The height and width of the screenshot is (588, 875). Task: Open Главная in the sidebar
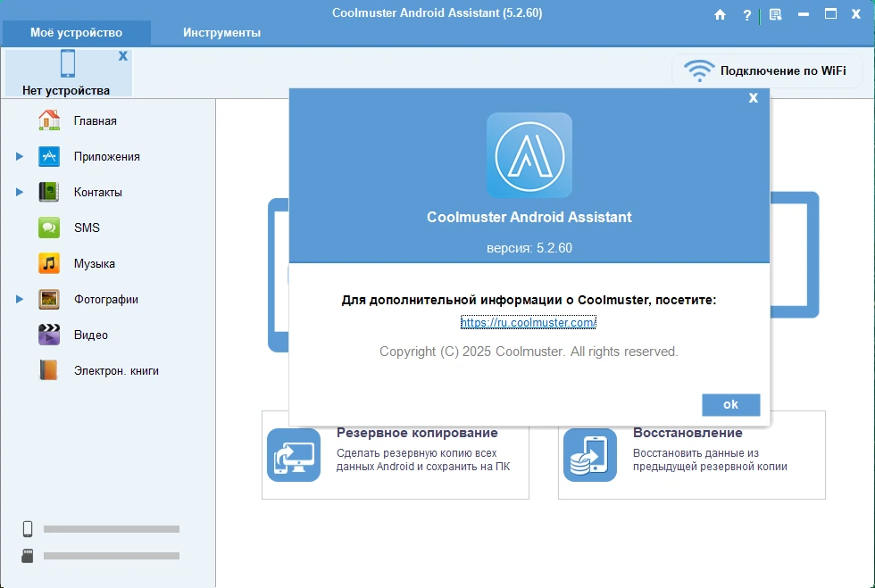[95, 121]
